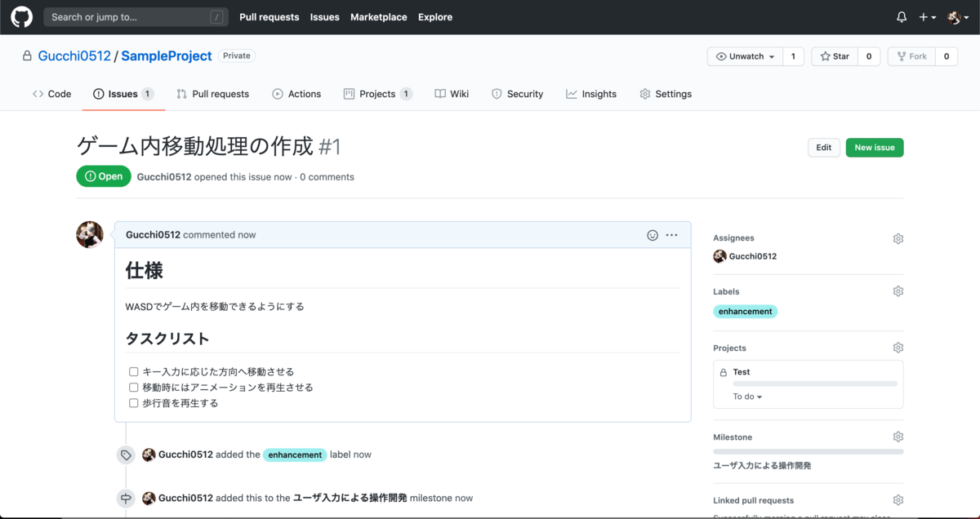Viewport: 980px width, 519px height.
Task: Click the Milestone section settings gear
Action: coord(898,436)
